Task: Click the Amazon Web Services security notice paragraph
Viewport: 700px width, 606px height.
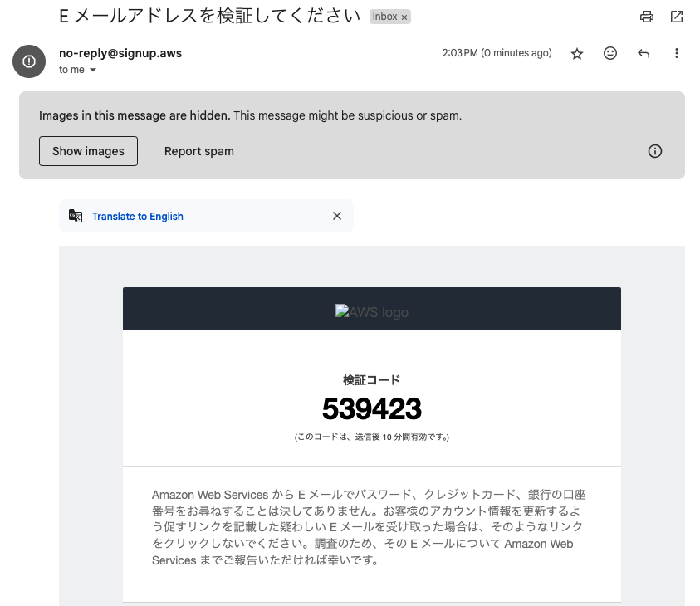Action: click(369, 527)
